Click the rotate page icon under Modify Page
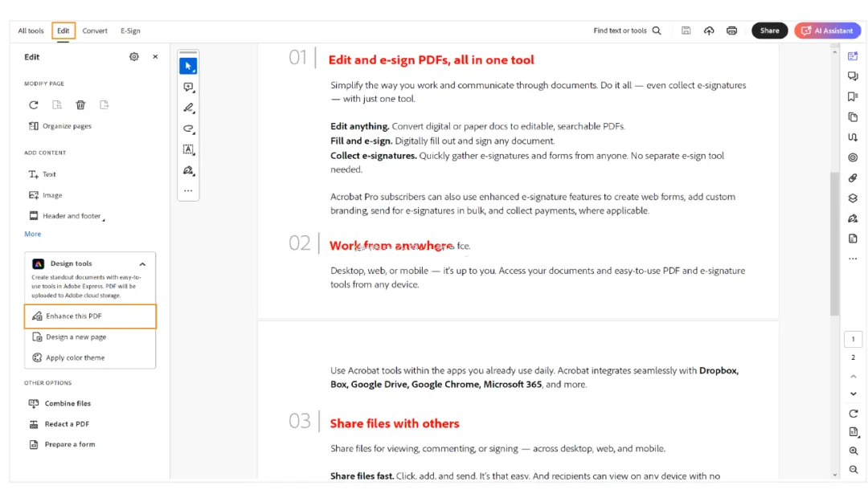The width and height of the screenshot is (868, 502). point(34,104)
